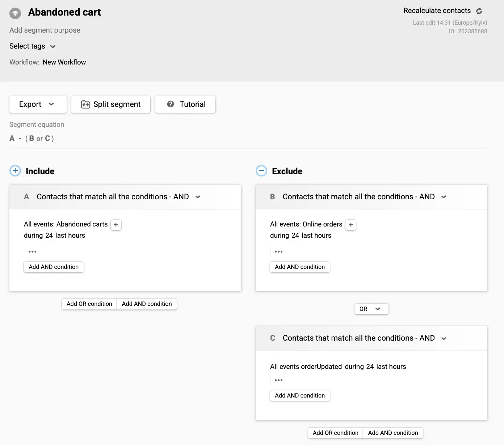
Task: Click plus button beside Abandoned carts event
Action: tap(116, 225)
